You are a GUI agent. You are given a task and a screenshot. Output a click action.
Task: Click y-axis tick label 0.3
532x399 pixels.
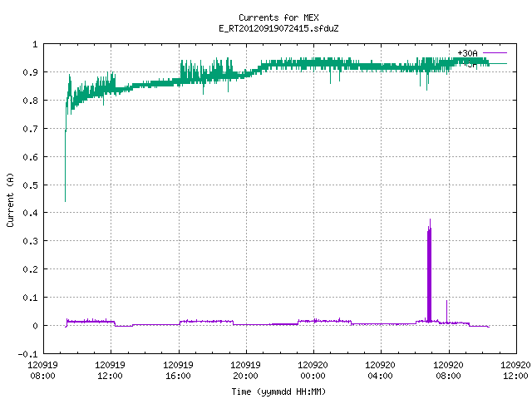tap(30, 241)
